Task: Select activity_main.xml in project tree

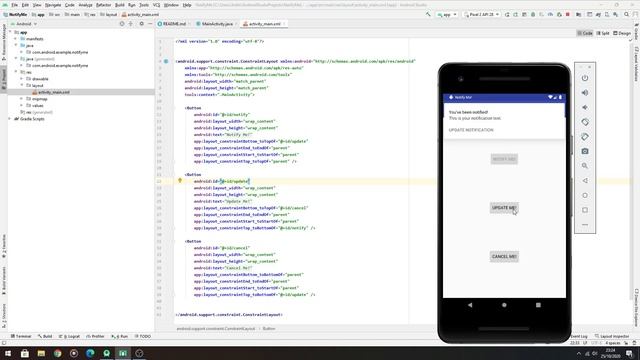Action: click(x=53, y=92)
